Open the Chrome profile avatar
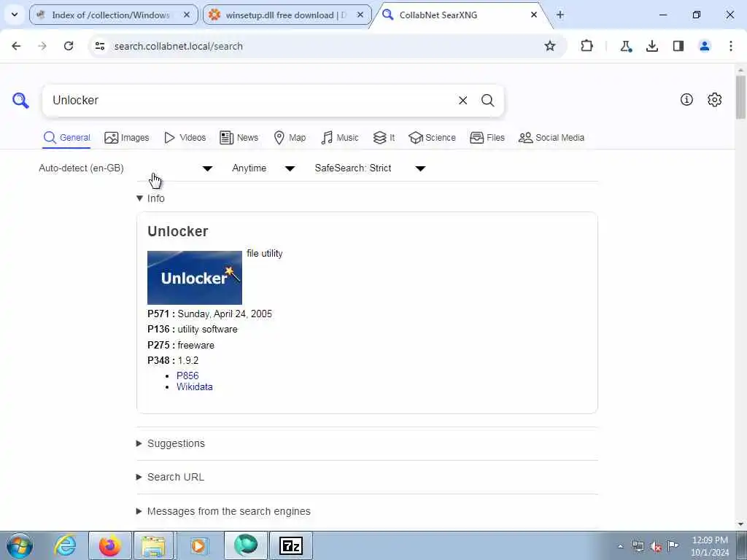This screenshot has height=560, width=747. tap(704, 46)
